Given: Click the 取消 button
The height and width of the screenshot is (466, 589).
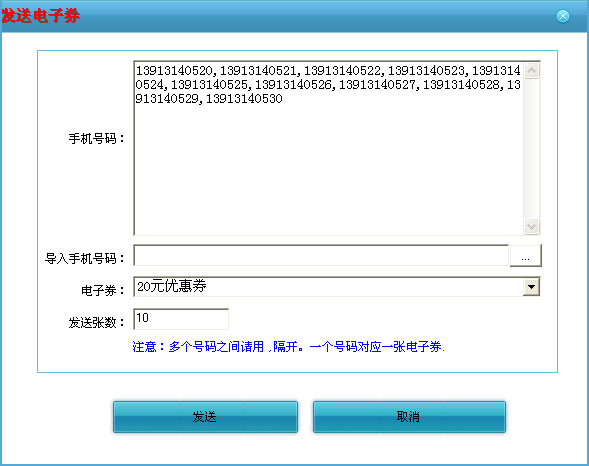Looking at the screenshot, I should pyautogui.click(x=409, y=417).
